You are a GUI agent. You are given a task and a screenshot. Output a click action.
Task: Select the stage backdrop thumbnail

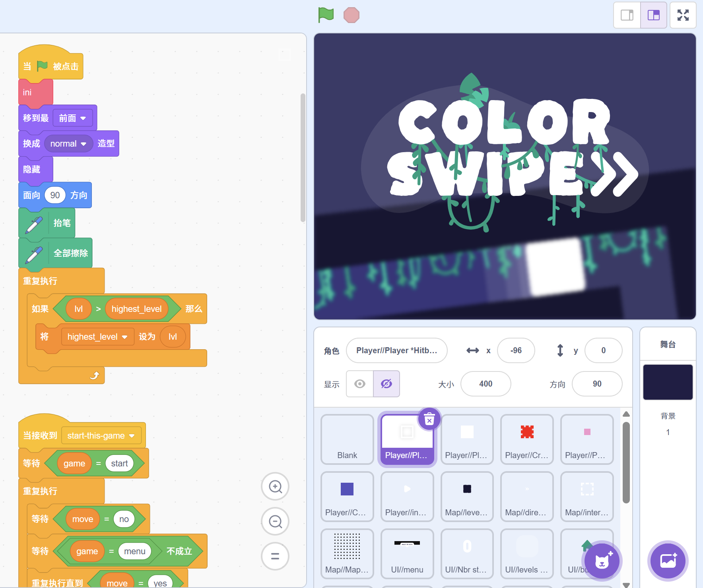(x=668, y=382)
